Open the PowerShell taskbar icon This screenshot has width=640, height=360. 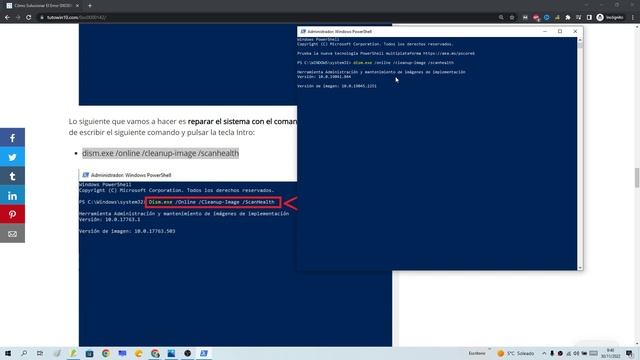click(204, 353)
